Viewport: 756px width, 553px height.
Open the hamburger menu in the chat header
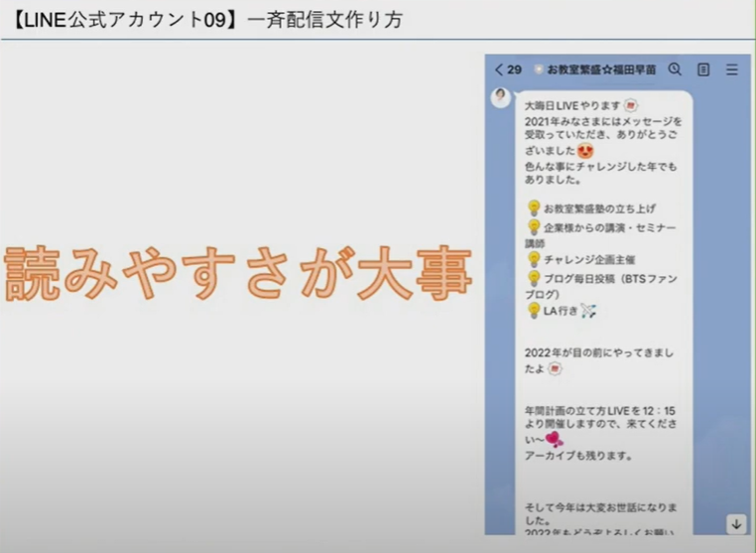[732, 69]
